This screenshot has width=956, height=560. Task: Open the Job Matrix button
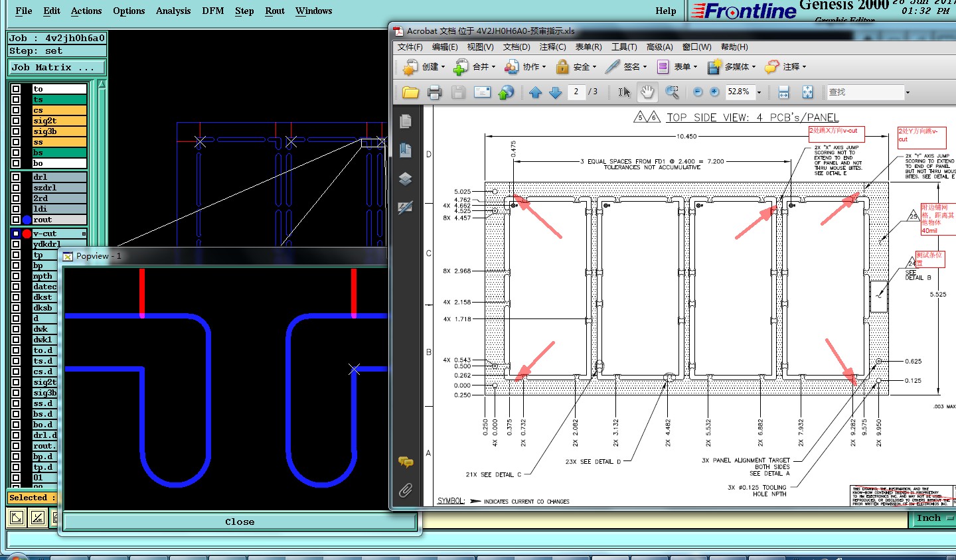point(56,67)
